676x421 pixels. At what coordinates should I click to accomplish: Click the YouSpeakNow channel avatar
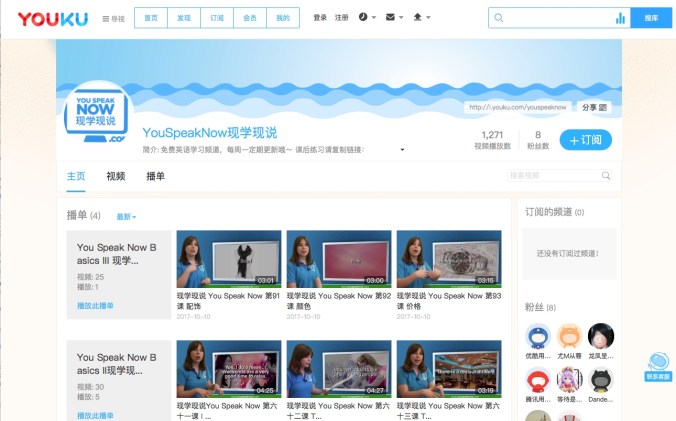(x=96, y=122)
